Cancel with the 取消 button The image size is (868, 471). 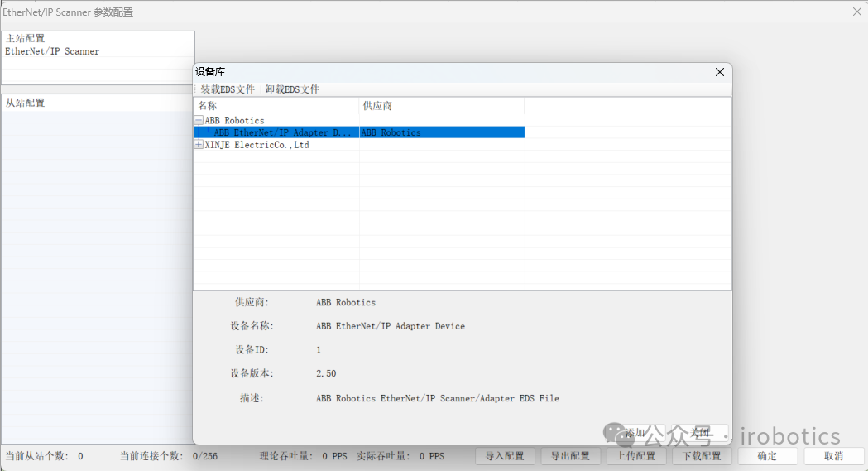(833, 456)
